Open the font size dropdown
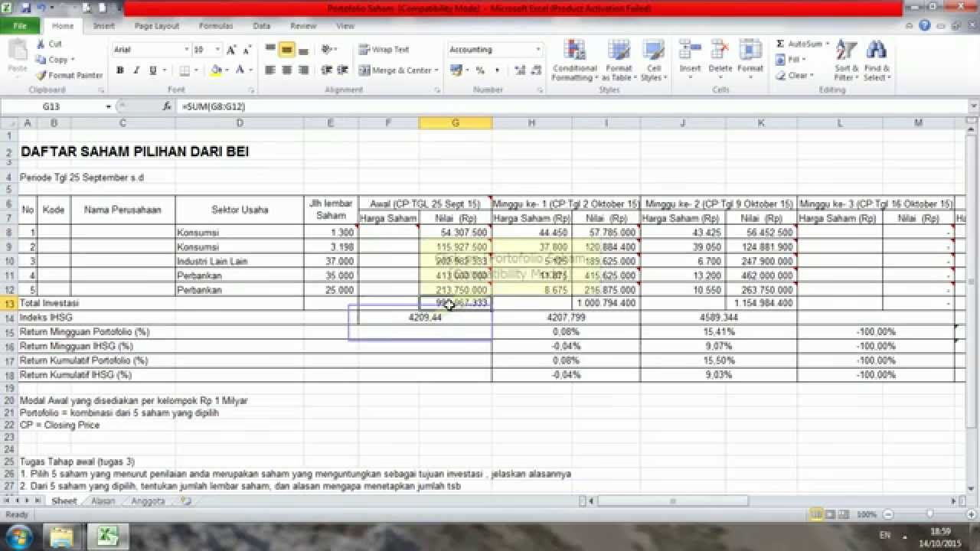This screenshot has height=551, width=980. (x=218, y=50)
